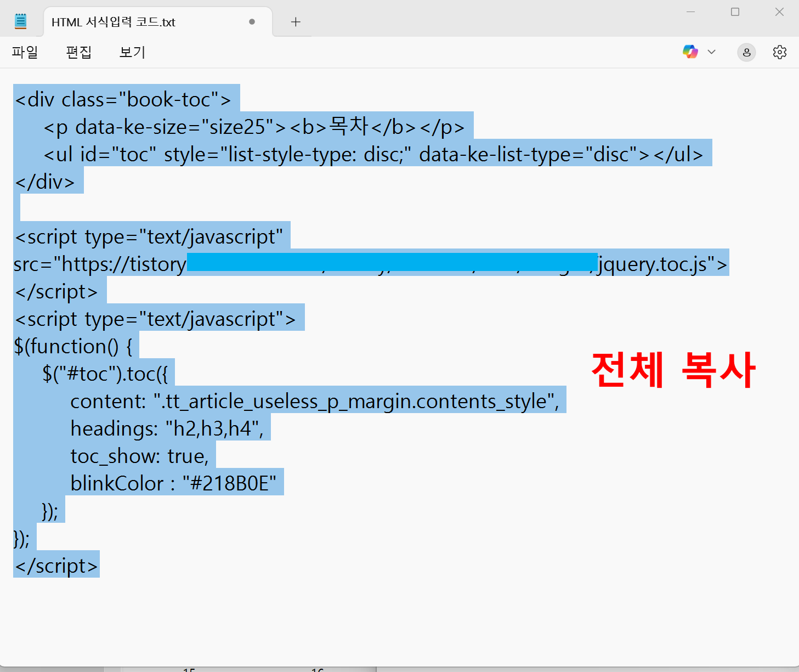Expand the Copilot dropdown arrow
Image resolution: width=799 pixels, height=672 pixels.
click(712, 52)
